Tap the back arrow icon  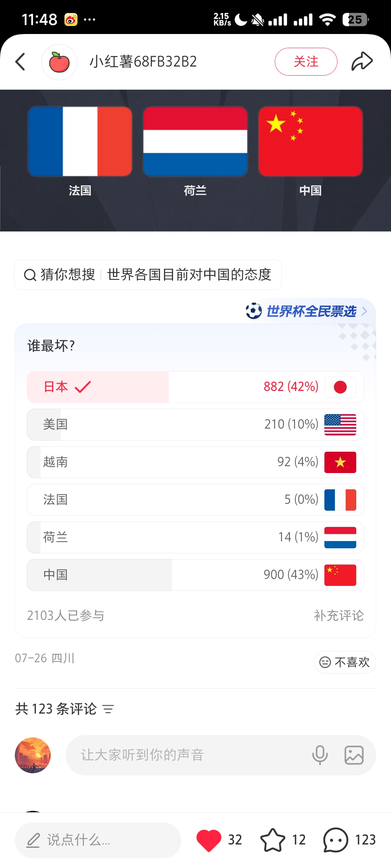(x=21, y=62)
